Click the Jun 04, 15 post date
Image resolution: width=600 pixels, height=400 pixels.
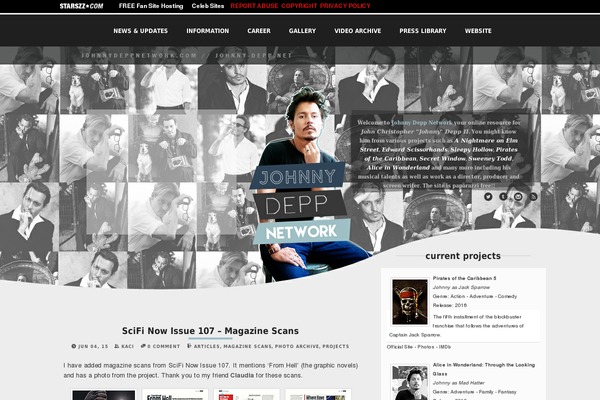pos(93,346)
